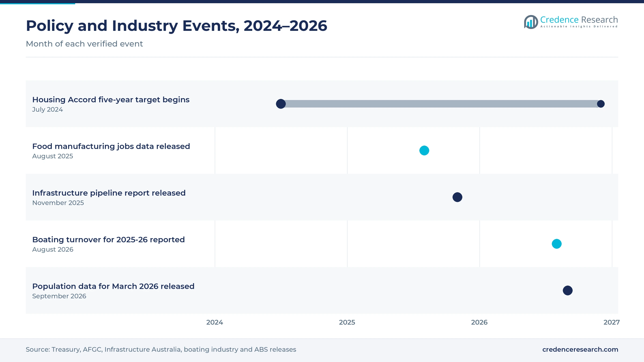
Task: Click the 'August 2026' date text
Action: coord(53,249)
